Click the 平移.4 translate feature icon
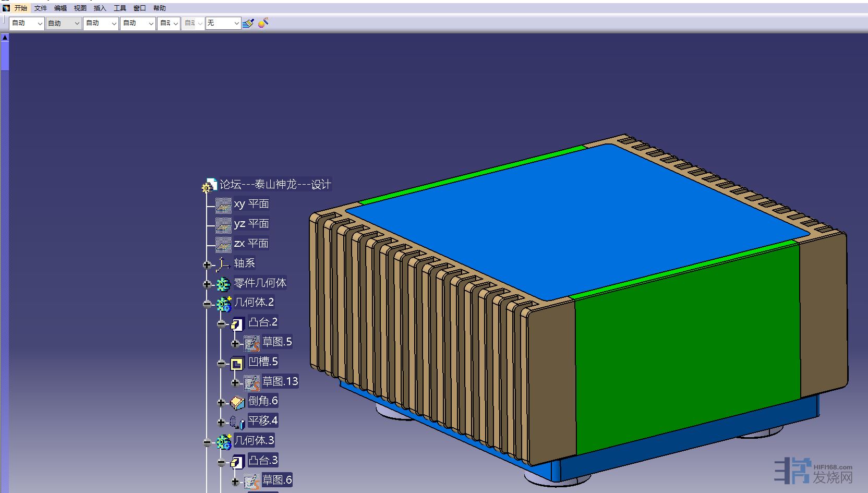Viewport: 868px width, 493px height. pyautogui.click(x=237, y=422)
